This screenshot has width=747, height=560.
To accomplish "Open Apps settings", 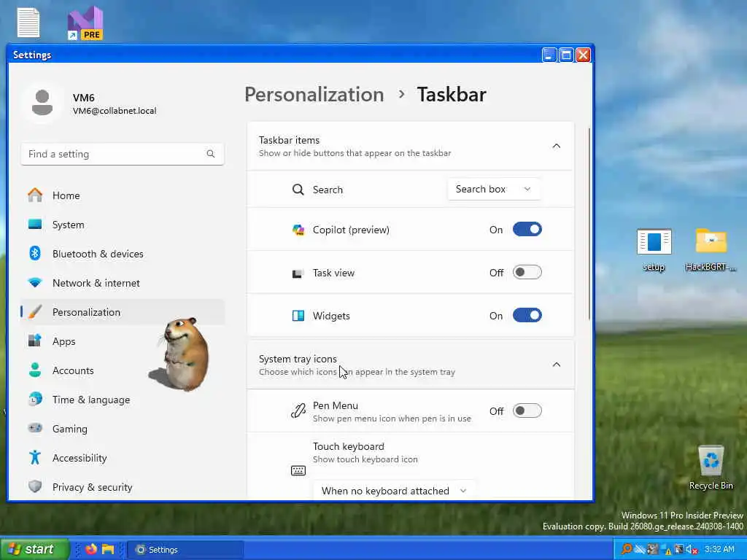I will tap(123, 341).
